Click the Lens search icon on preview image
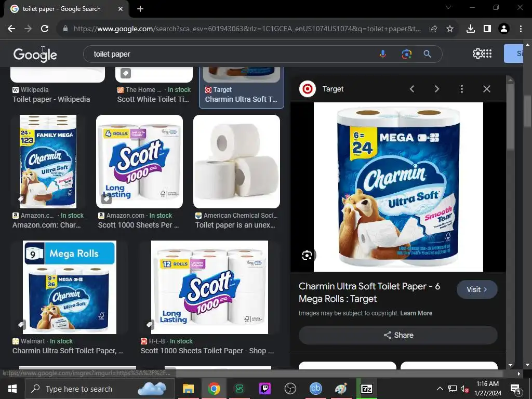This screenshot has height=399, width=532. [307, 256]
